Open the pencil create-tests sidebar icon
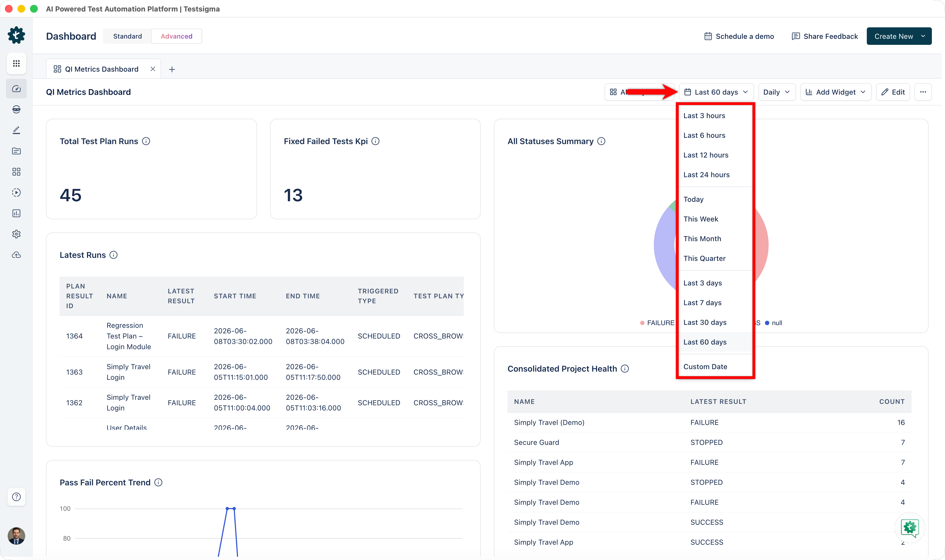 [x=16, y=130]
